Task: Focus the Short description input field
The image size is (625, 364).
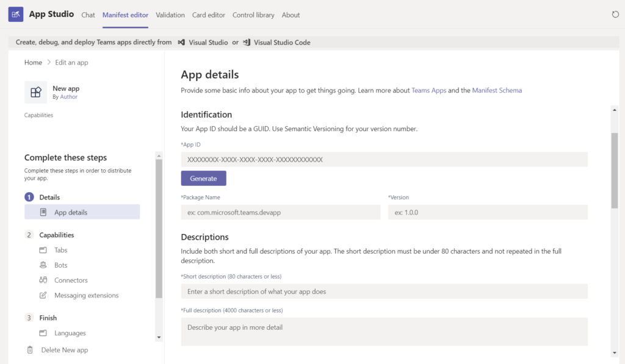Action: [384, 291]
